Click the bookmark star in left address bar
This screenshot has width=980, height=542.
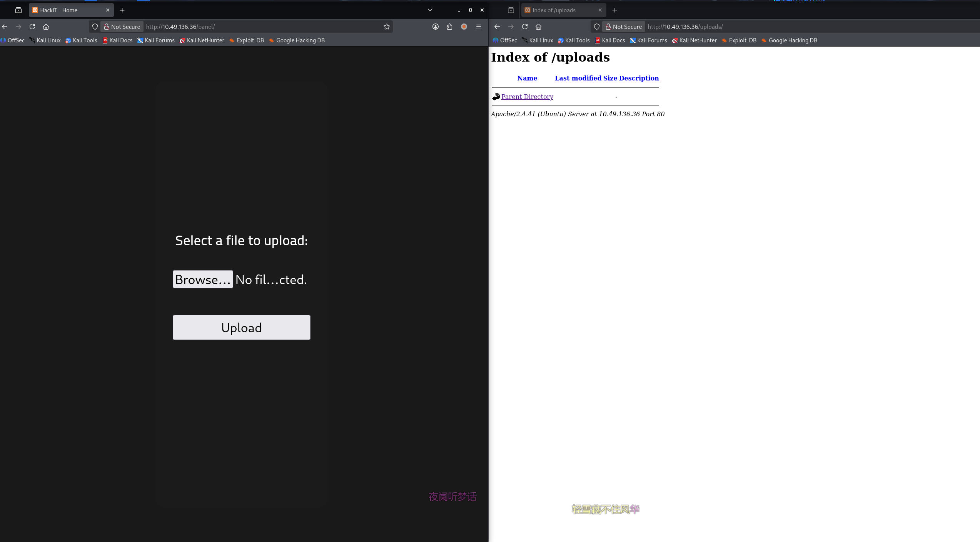click(x=386, y=27)
